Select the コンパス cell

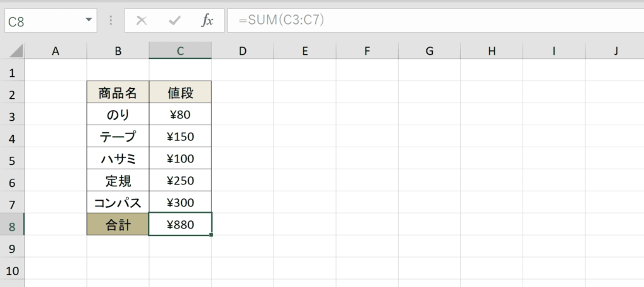point(118,202)
